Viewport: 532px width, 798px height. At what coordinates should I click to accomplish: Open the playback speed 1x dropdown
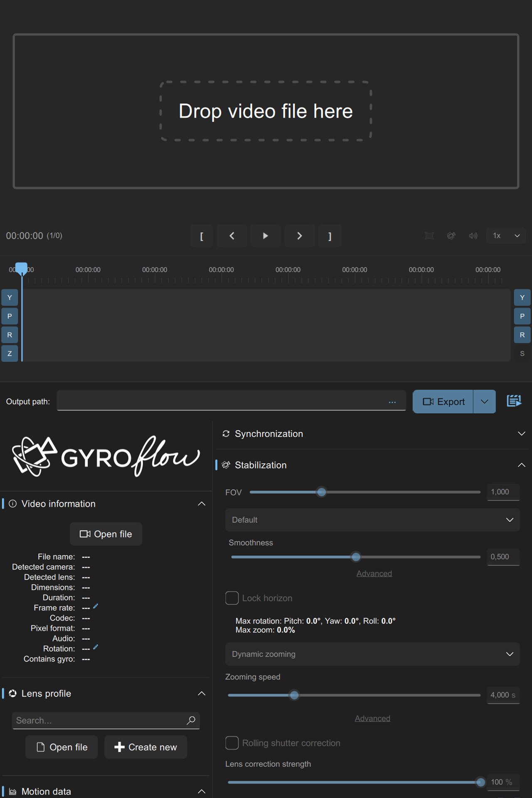click(506, 236)
